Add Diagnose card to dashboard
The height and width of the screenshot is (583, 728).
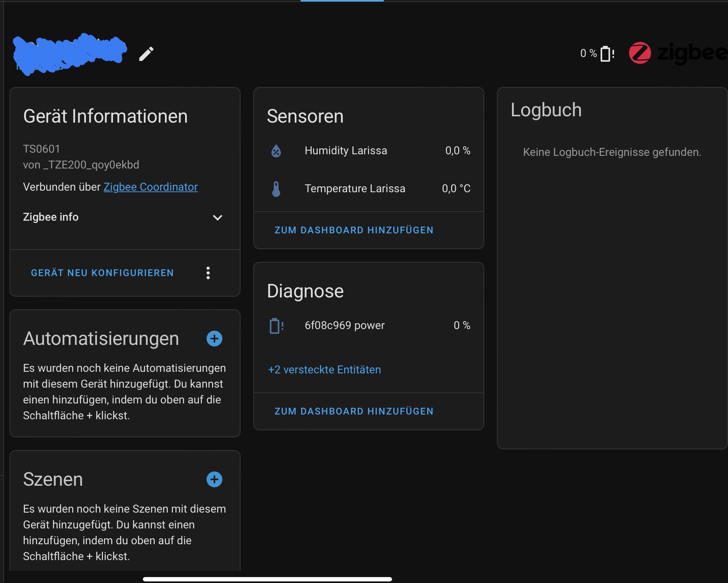[354, 411]
